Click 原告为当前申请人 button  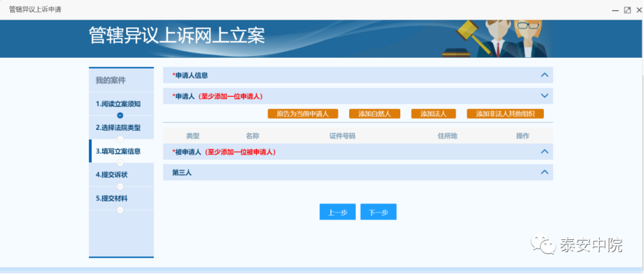coord(303,114)
